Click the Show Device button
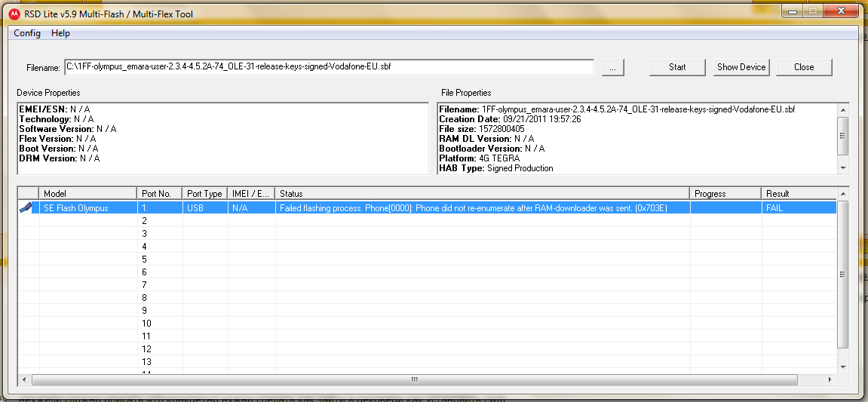868x402 pixels. [741, 67]
